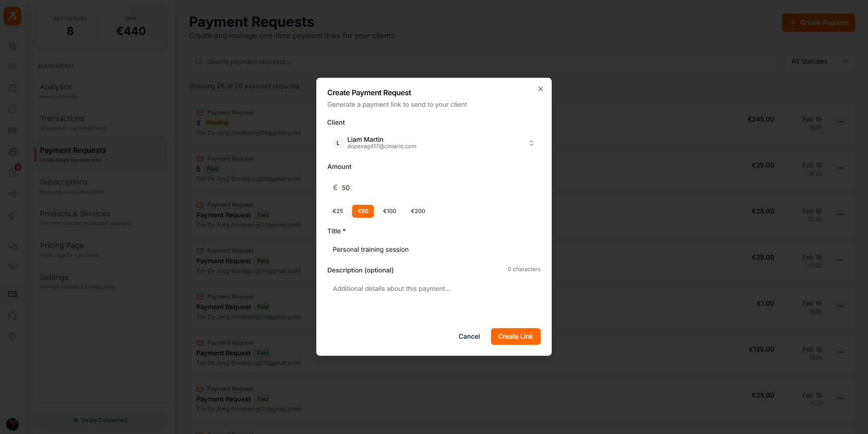Open the dashboard grid icon in sidebar
This screenshot has height=434, width=868.
(x=12, y=46)
